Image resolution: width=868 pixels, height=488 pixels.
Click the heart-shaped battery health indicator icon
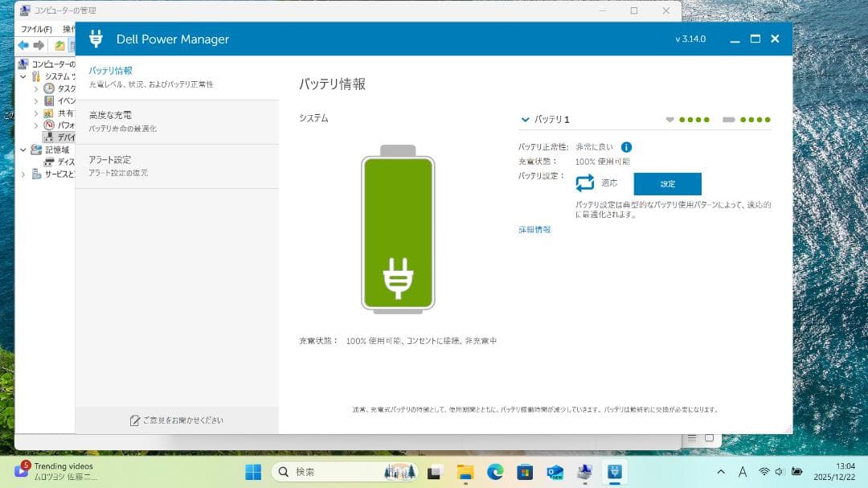pos(670,119)
